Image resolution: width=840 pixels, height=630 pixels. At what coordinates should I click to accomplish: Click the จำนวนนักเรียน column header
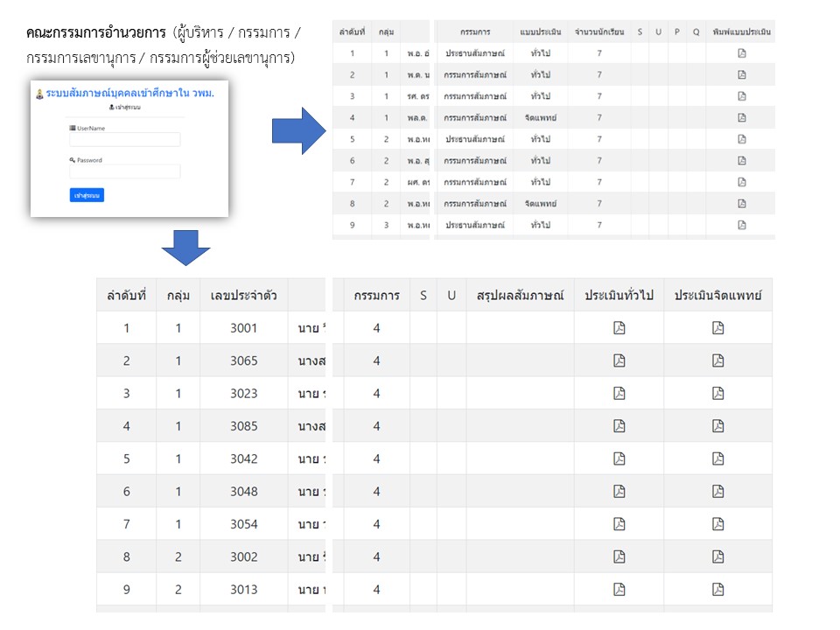pos(599,32)
